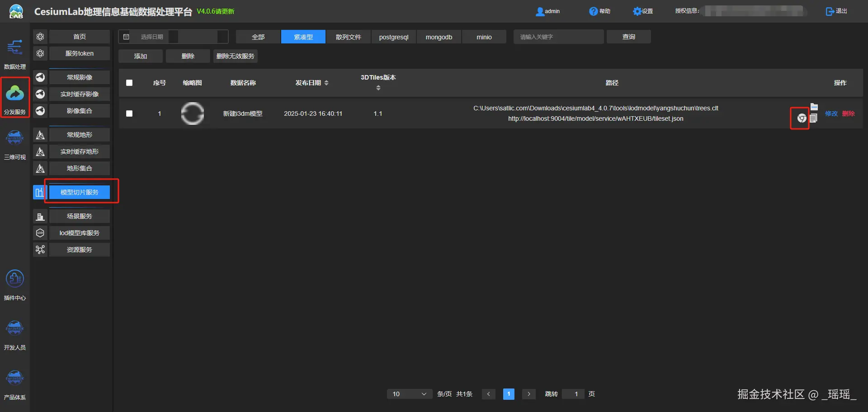The image size is (868, 412).
Task: Open the 产品体系 section
Action: tap(15, 384)
